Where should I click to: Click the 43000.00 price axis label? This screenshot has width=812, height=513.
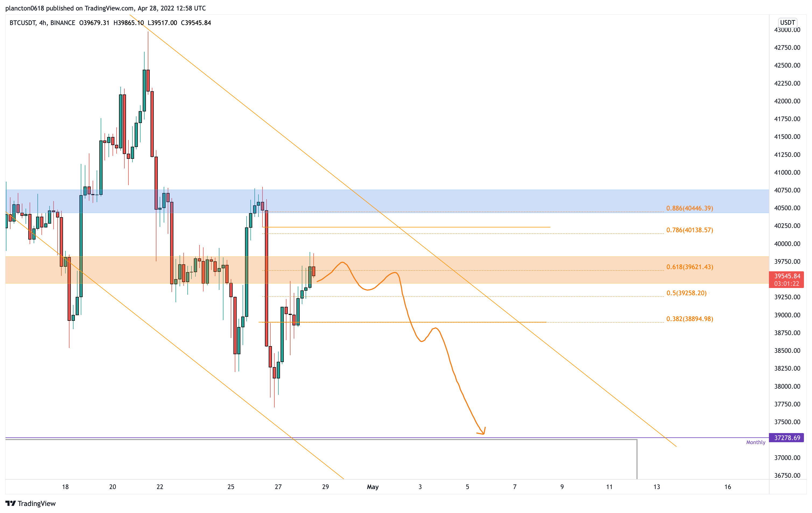(787, 30)
